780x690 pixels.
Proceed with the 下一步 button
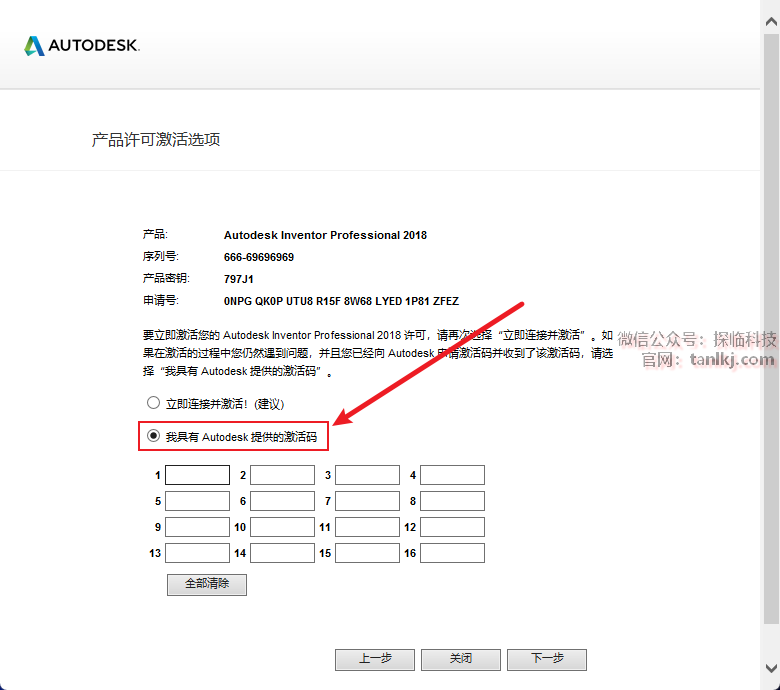click(547, 660)
